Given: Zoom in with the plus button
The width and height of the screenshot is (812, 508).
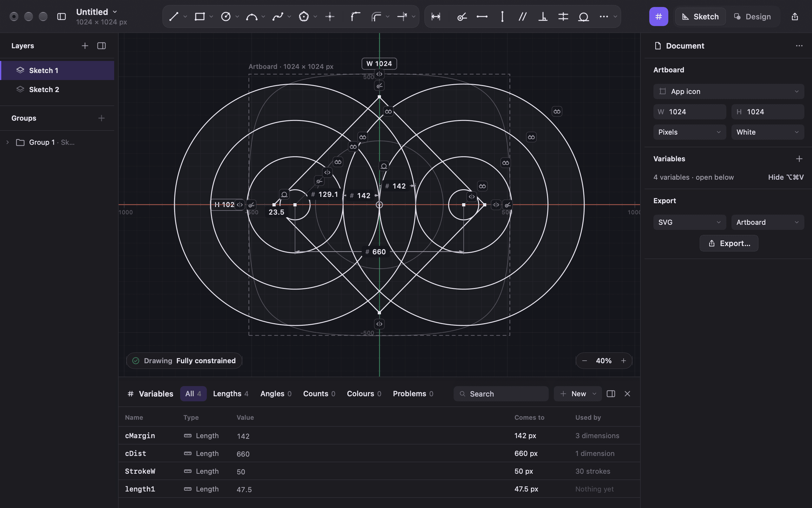Looking at the screenshot, I should point(623,360).
